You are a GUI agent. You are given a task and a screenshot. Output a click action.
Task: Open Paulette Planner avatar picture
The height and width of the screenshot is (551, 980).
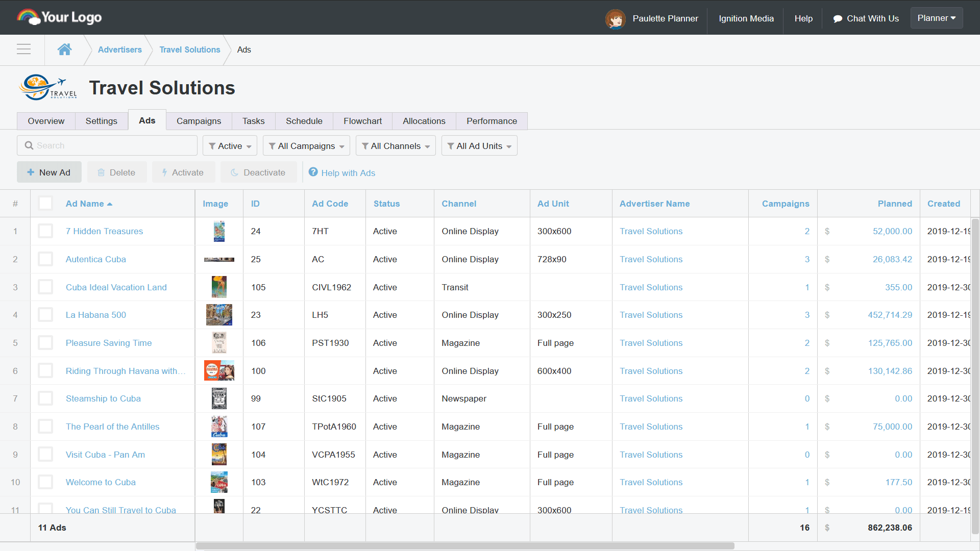pos(615,19)
